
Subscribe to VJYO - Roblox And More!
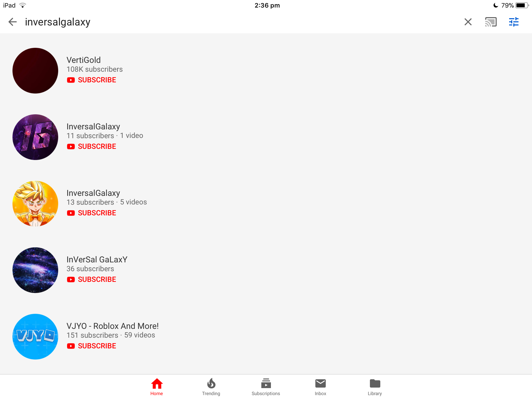91,346
